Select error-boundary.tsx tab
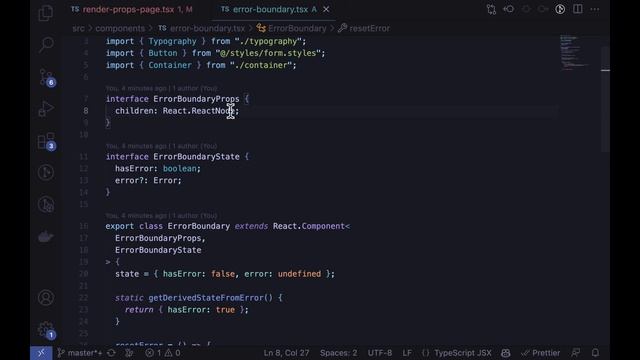 [270, 9]
